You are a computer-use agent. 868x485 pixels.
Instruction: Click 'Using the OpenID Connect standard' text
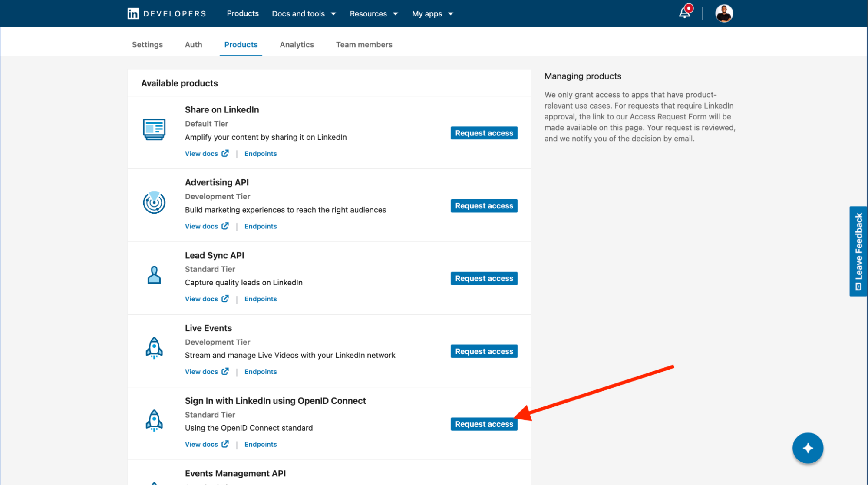click(249, 428)
